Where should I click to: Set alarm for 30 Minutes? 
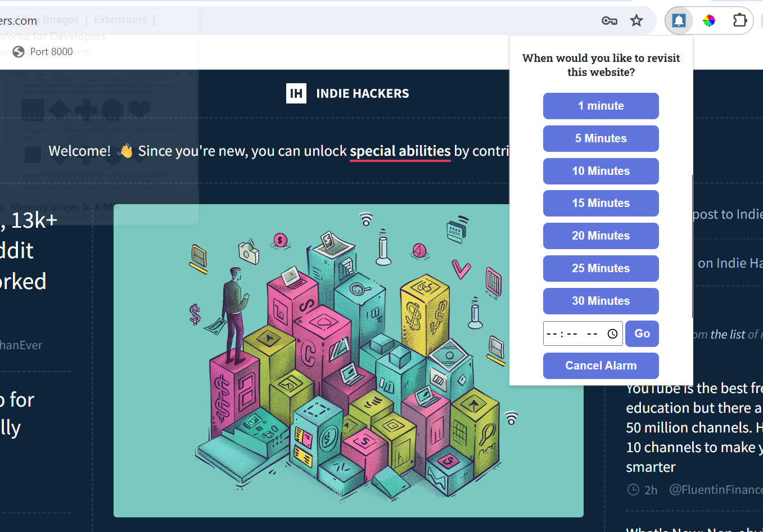[x=601, y=301]
